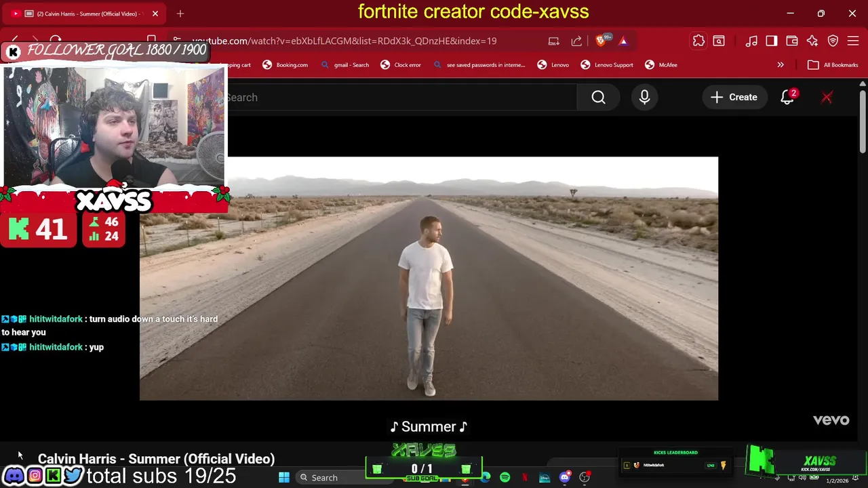Open the Booking.com bookmark
Image resolution: width=868 pixels, height=488 pixels.
coord(285,65)
